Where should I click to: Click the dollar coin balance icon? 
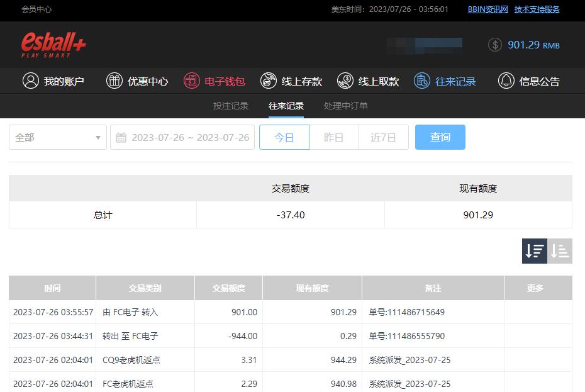pos(494,45)
